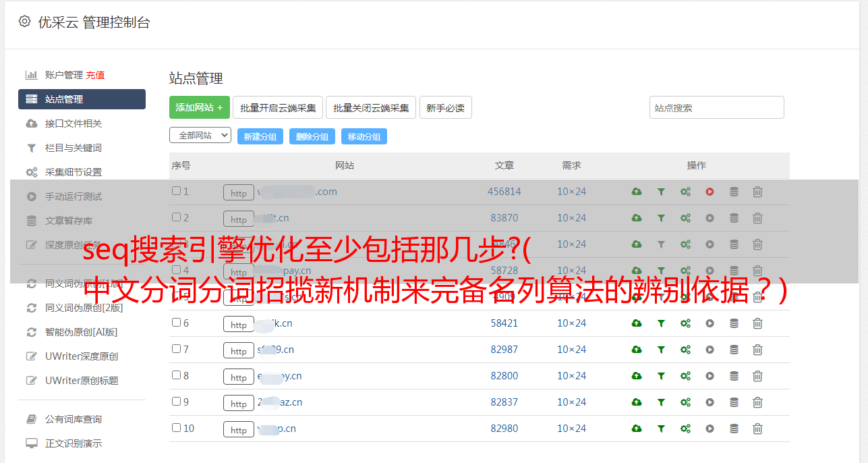Click the 10×24 link in the 82980 row
Screen dimensions: 868x463
572,429
